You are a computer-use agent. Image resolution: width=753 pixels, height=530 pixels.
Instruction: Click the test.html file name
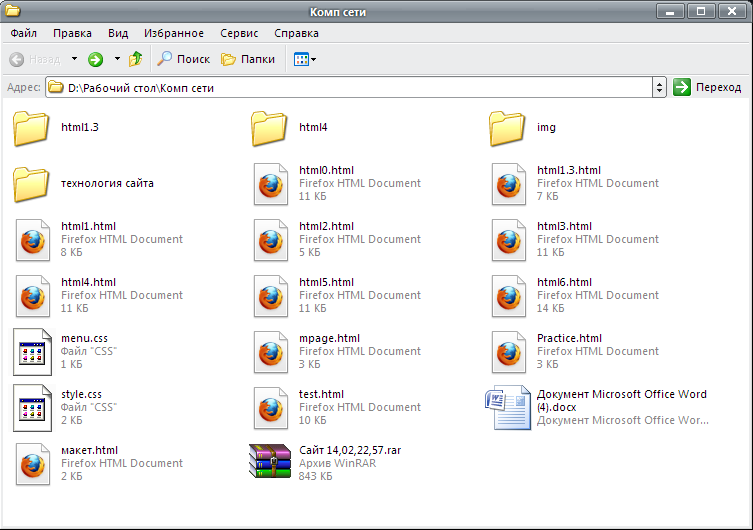point(321,395)
